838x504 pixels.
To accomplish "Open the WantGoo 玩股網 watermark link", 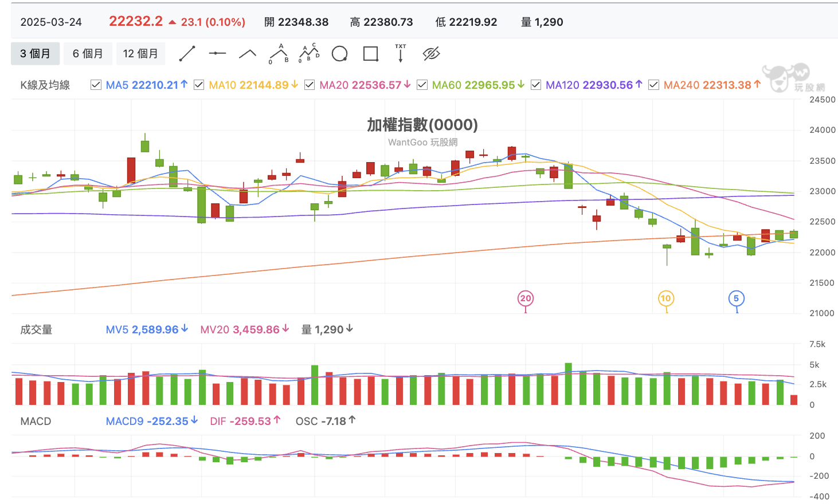I will (422, 142).
